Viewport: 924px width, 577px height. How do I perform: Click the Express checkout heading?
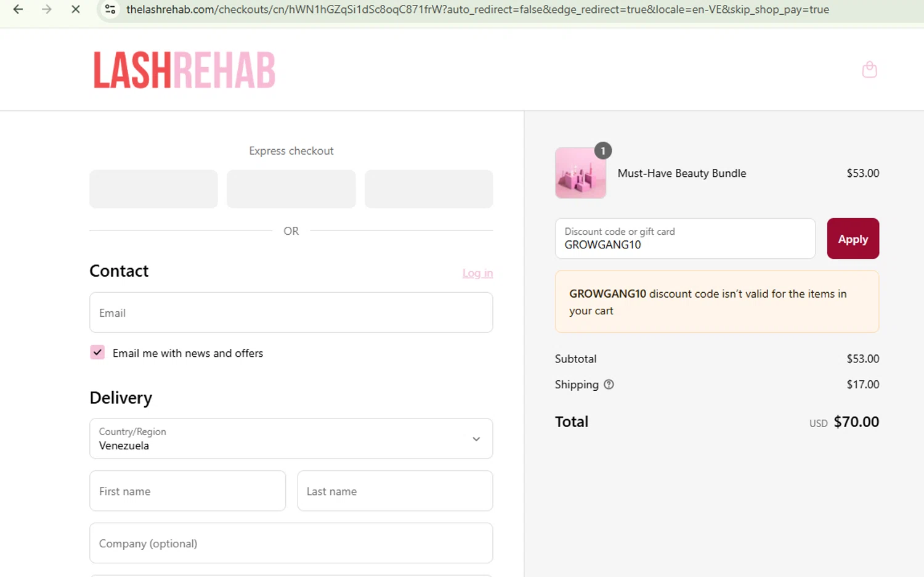pos(291,151)
